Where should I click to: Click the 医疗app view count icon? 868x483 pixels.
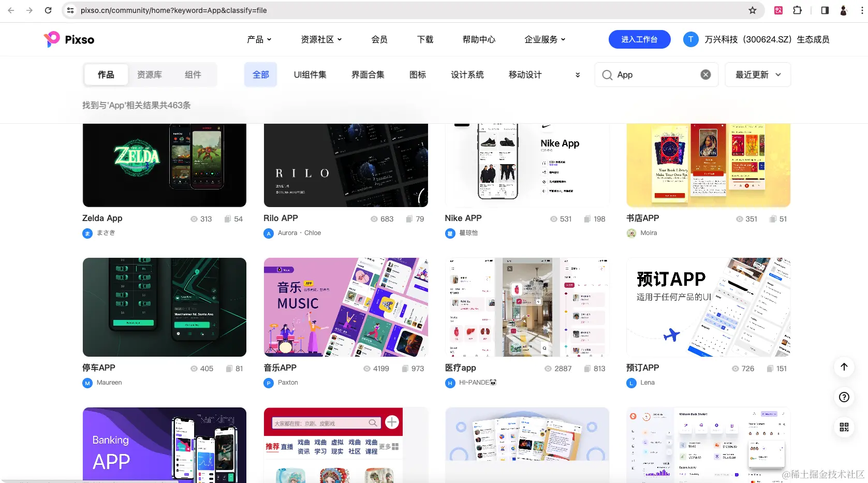point(548,369)
